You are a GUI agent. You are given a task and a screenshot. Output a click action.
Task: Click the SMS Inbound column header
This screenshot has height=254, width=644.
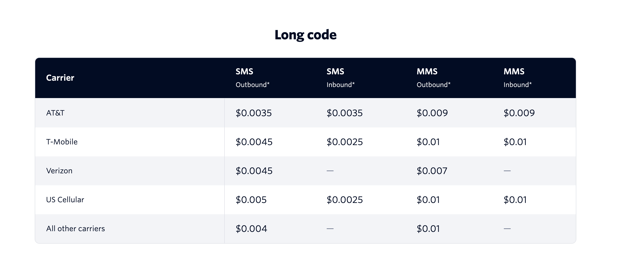341,78
